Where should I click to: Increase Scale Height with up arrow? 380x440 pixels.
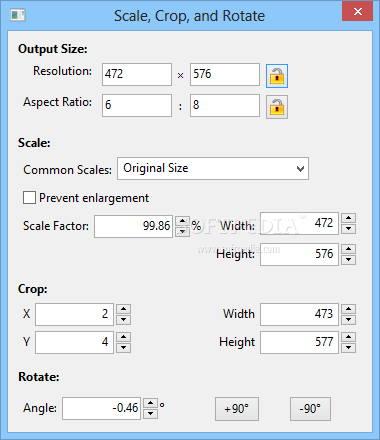pyautogui.click(x=348, y=249)
